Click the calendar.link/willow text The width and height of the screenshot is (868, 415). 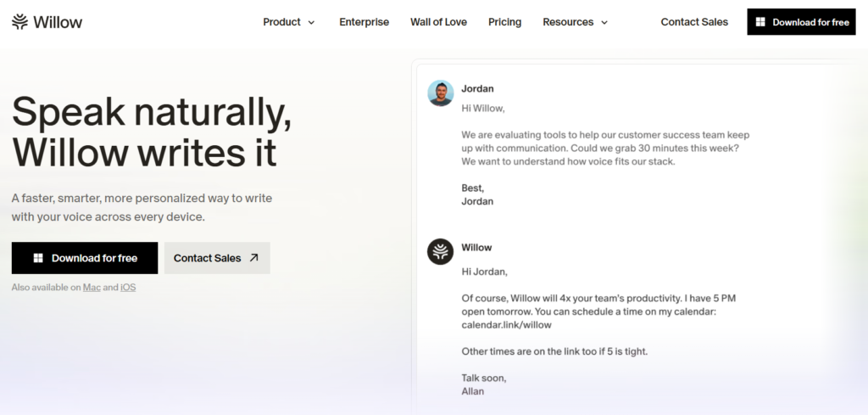(507, 325)
